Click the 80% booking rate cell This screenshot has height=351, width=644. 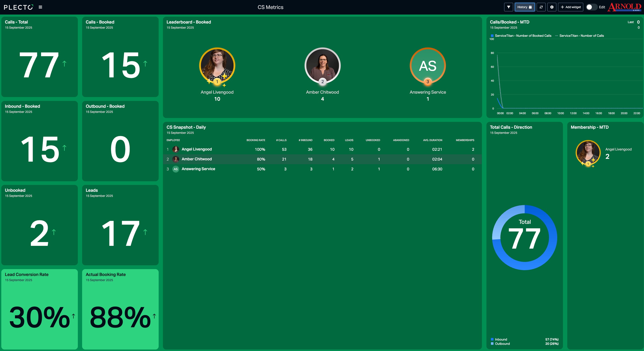pos(261,159)
